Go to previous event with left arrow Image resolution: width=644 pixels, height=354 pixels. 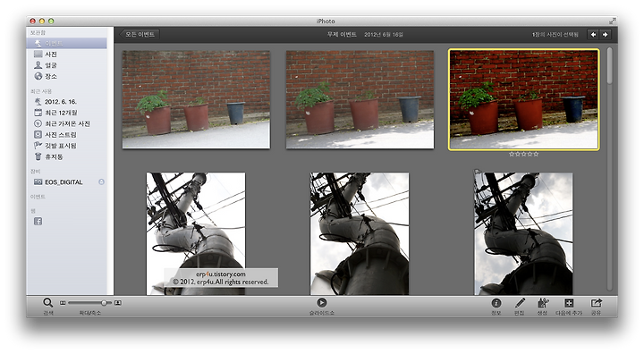pyautogui.click(x=593, y=35)
